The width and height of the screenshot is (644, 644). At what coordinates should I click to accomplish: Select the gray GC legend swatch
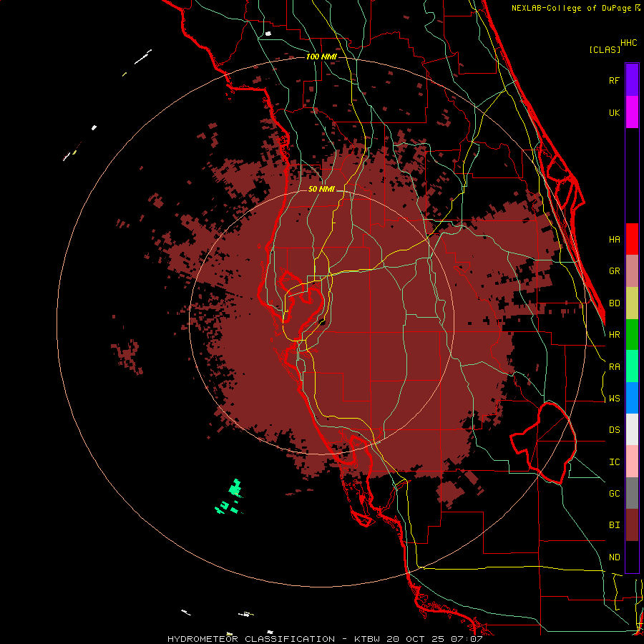tap(632, 493)
